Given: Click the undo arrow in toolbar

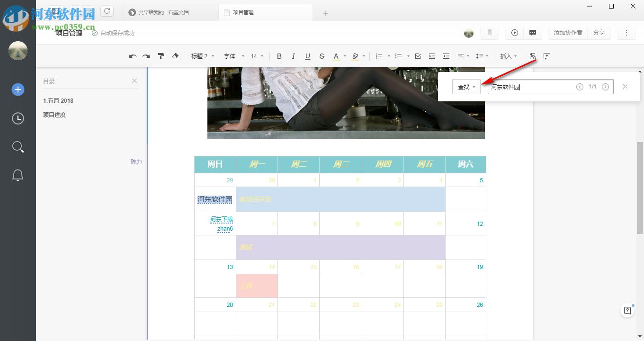Looking at the screenshot, I should coord(133,56).
